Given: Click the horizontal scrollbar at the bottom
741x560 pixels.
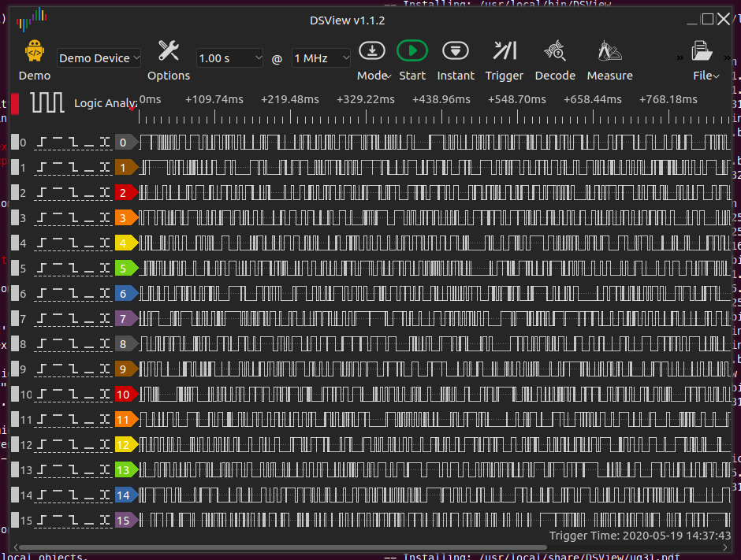Looking at the screenshot, I should point(370,547).
